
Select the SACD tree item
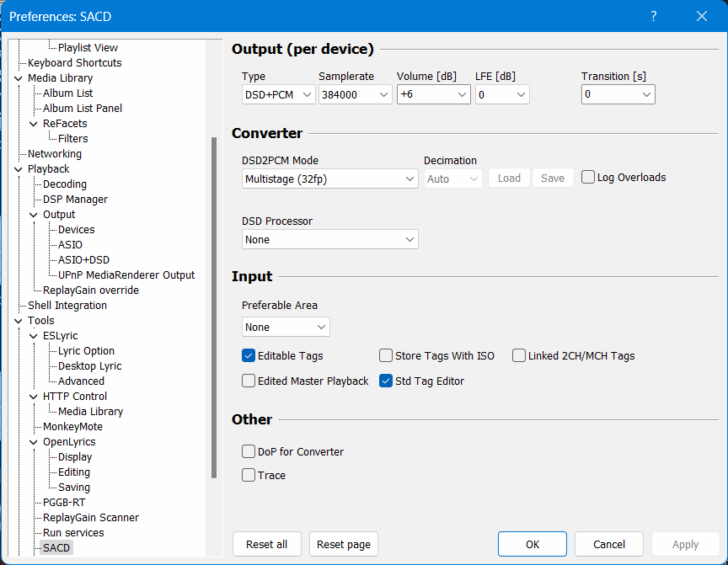[x=56, y=548]
